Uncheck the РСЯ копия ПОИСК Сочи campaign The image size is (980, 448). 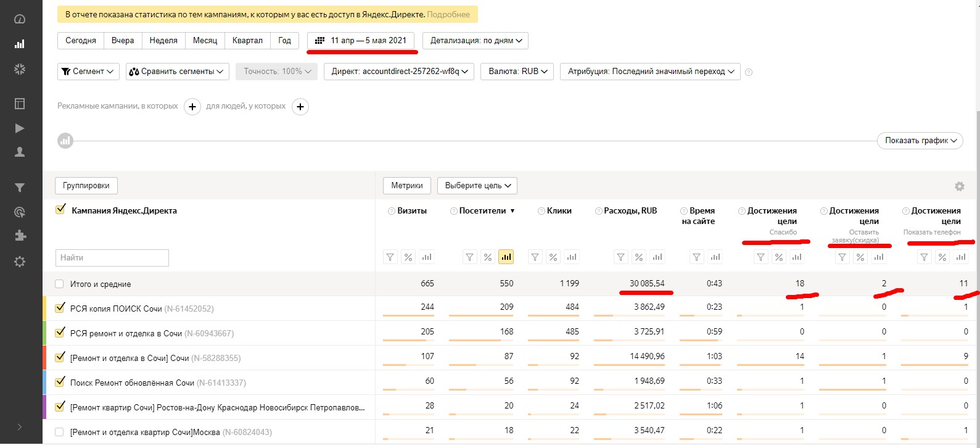click(60, 308)
